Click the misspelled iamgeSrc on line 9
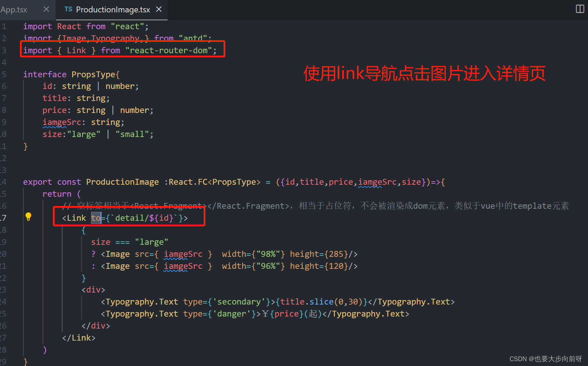The image size is (588, 366). click(x=62, y=122)
